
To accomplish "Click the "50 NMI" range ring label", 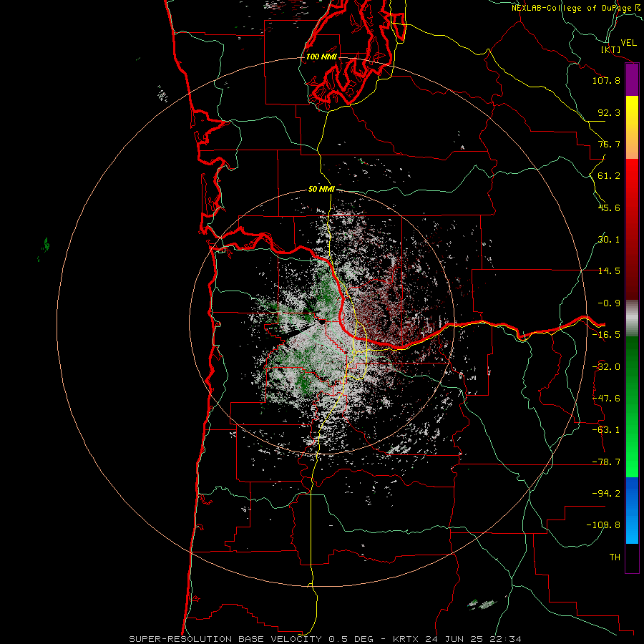I will point(321,189).
